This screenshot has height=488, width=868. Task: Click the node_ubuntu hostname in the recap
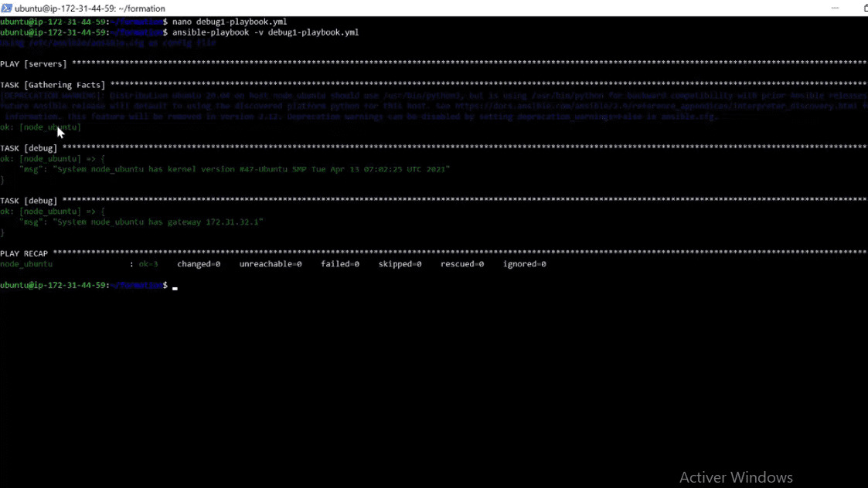pyautogui.click(x=25, y=263)
